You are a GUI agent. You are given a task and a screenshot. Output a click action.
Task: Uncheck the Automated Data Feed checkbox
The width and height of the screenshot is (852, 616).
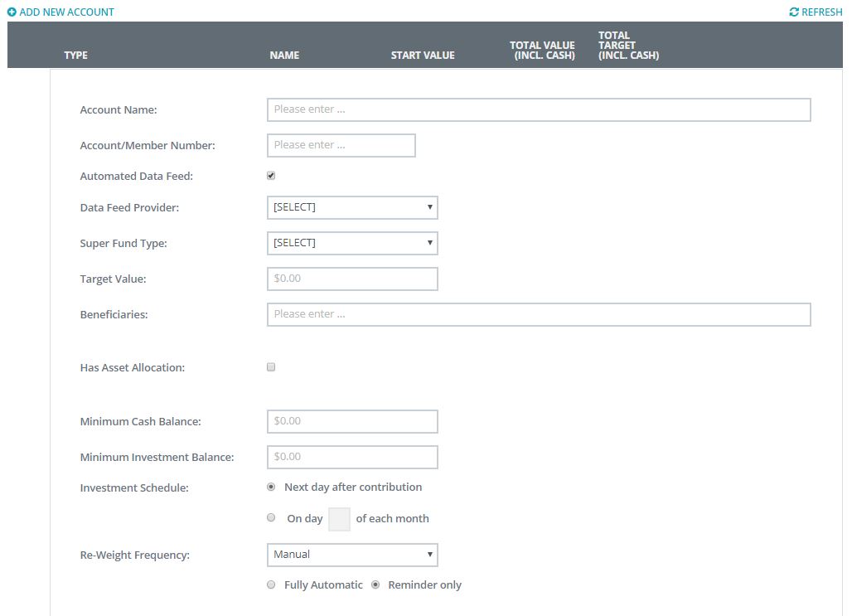(x=271, y=176)
